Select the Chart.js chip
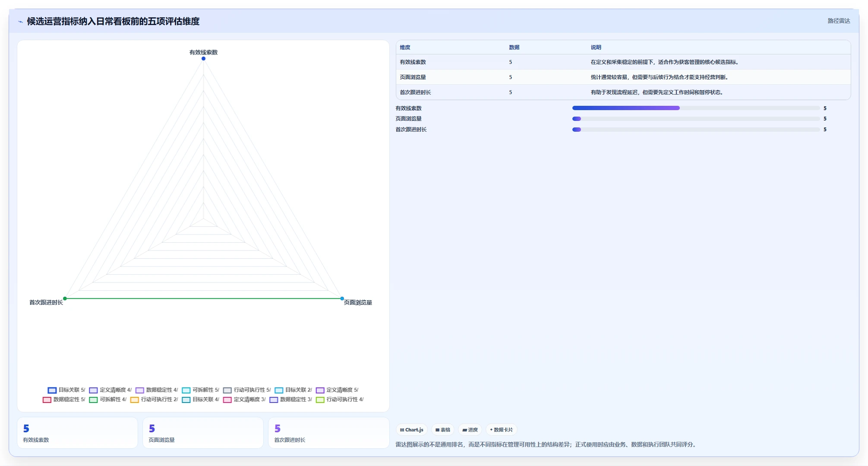 [412, 430]
